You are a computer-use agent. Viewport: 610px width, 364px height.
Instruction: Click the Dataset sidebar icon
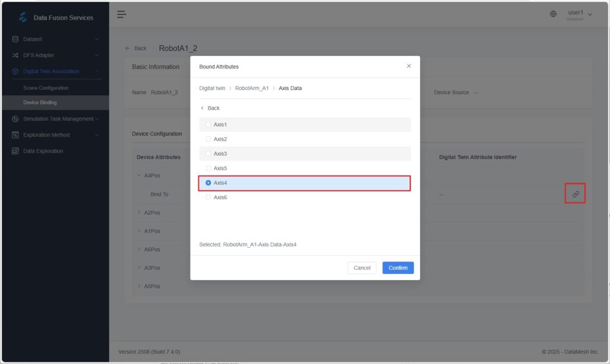pos(15,39)
